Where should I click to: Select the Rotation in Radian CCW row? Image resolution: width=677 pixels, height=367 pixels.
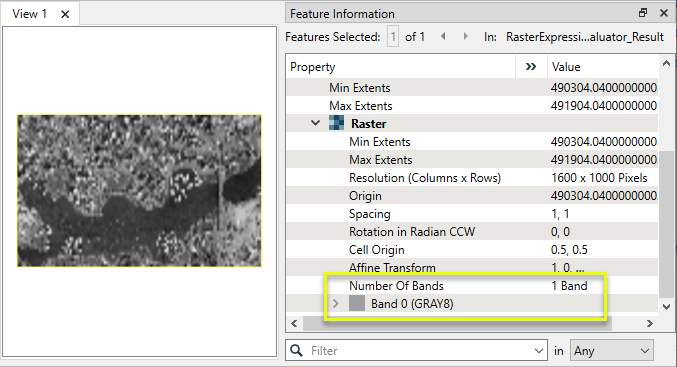[472, 232]
